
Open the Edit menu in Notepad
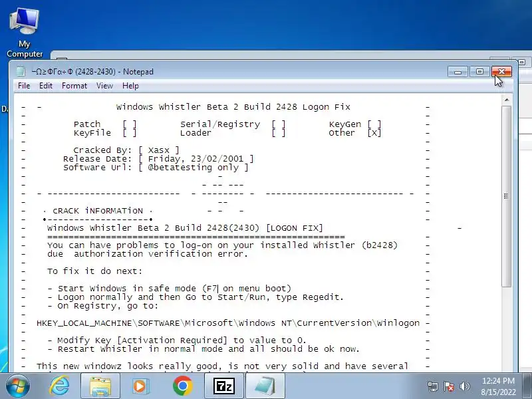tap(46, 86)
